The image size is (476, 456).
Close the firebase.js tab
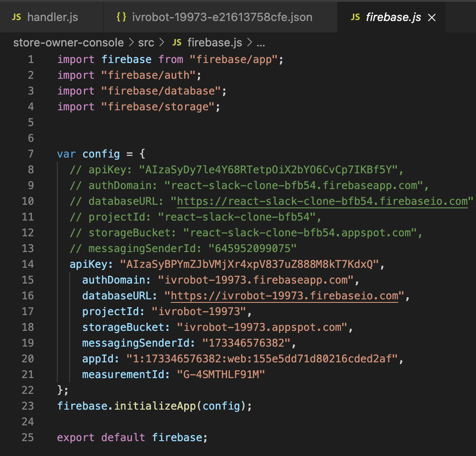click(x=432, y=18)
